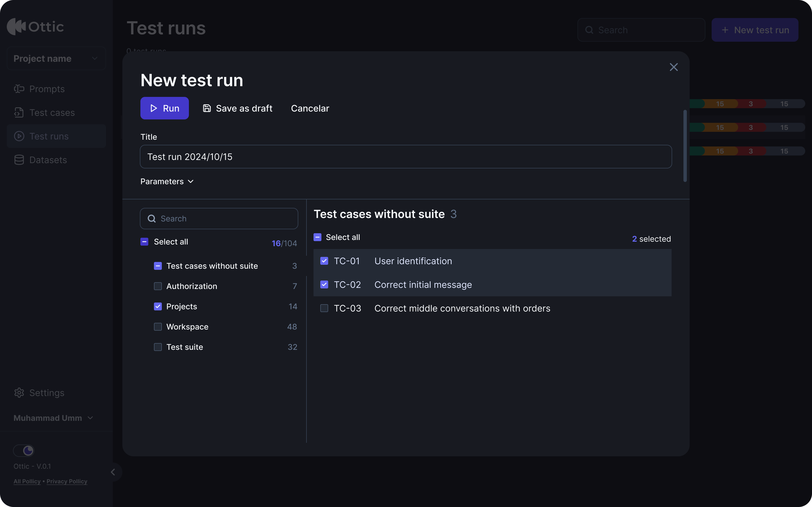Open Settings via gear icon
The height and width of the screenshot is (507, 812).
19,393
